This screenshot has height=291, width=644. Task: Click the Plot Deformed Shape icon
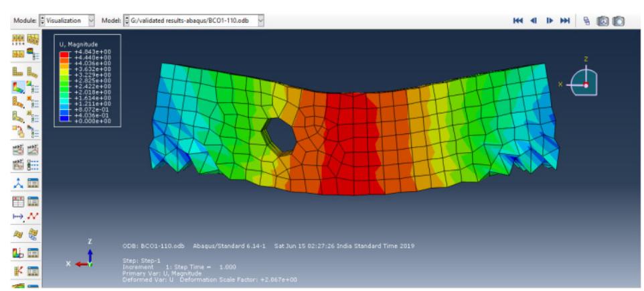point(31,70)
